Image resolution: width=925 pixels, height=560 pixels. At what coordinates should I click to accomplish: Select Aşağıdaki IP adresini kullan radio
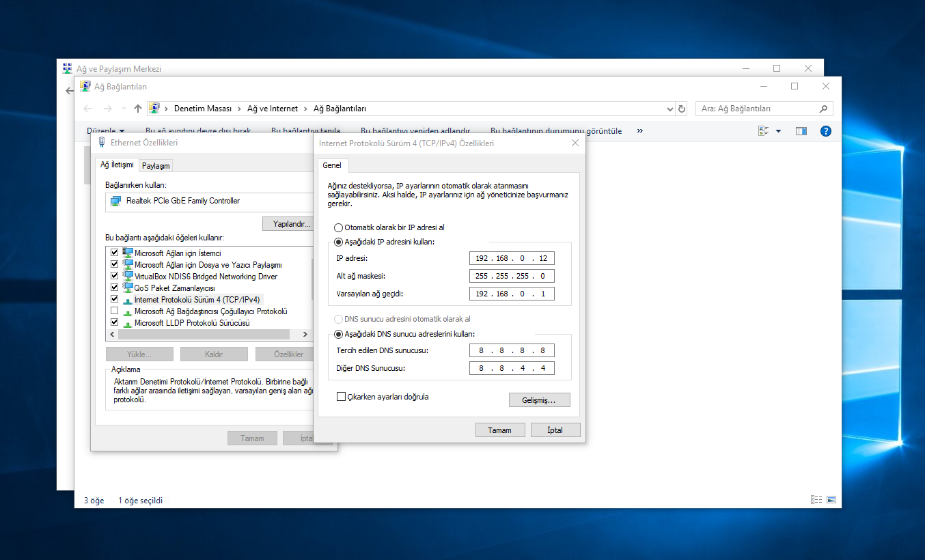(x=338, y=242)
